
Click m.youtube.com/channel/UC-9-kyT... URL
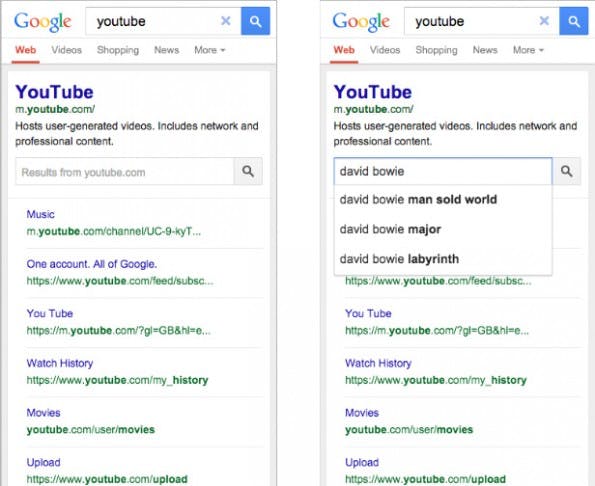[x=114, y=231]
